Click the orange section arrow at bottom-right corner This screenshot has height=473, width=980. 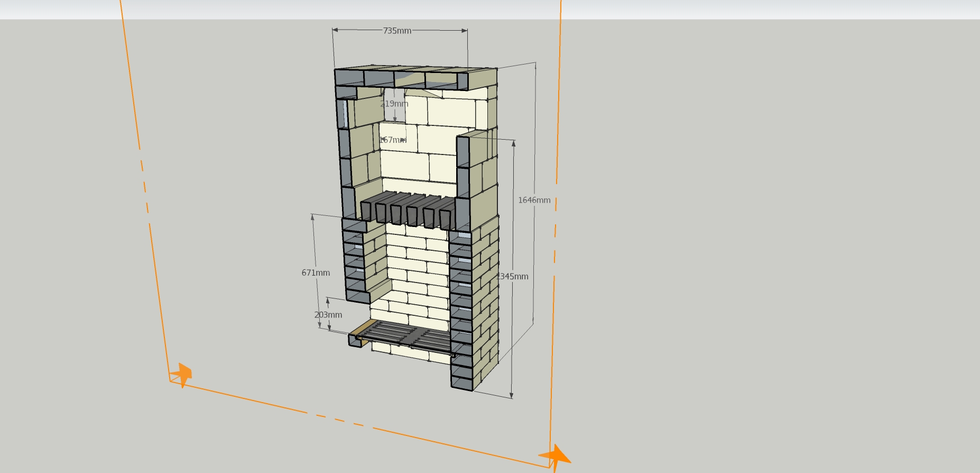pyautogui.click(x=555, y=456)
